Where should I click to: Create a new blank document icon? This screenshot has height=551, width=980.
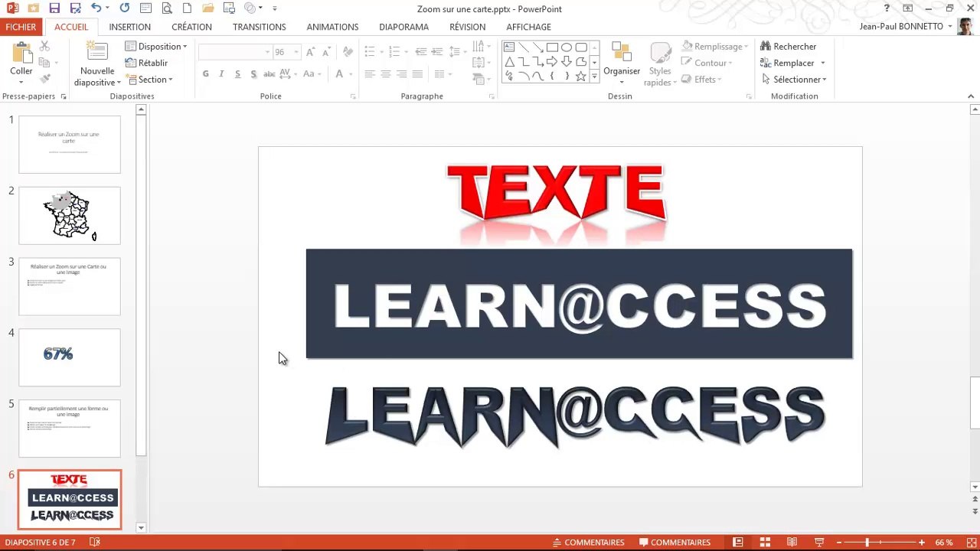pos(187,8)
